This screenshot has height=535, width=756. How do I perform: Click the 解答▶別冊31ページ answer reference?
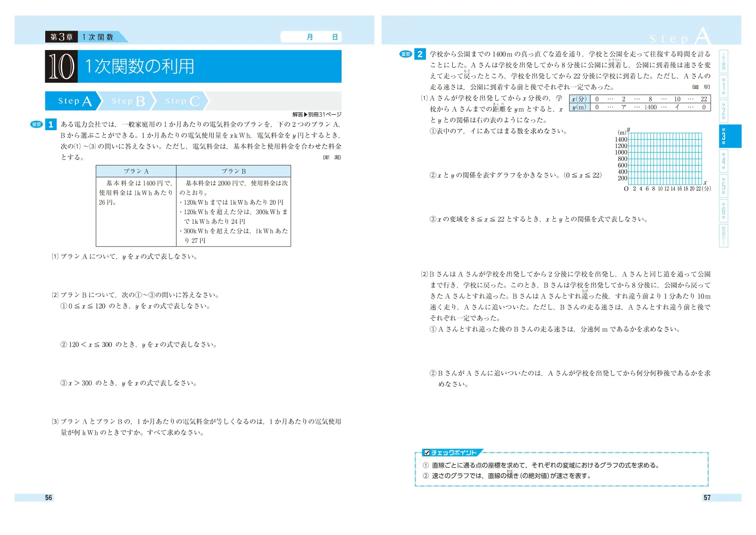coord(317,115)
